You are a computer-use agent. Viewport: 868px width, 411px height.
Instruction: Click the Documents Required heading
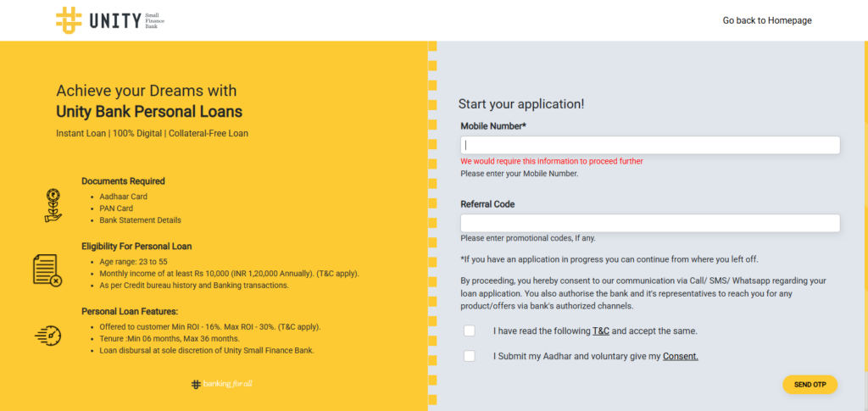(123, 181)
